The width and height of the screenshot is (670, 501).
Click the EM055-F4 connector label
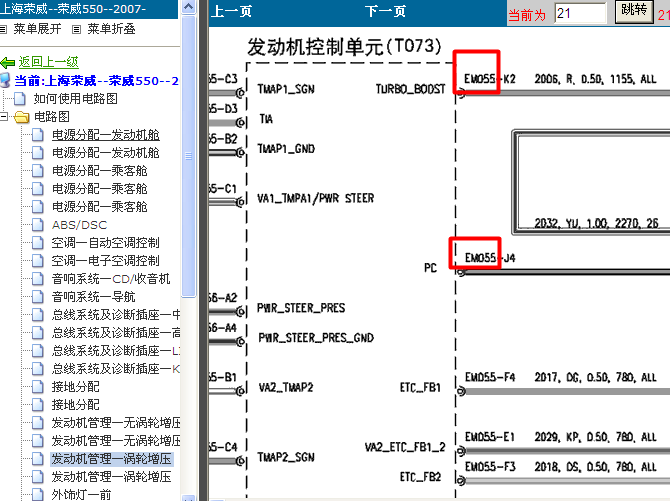(x=490, y=377)
